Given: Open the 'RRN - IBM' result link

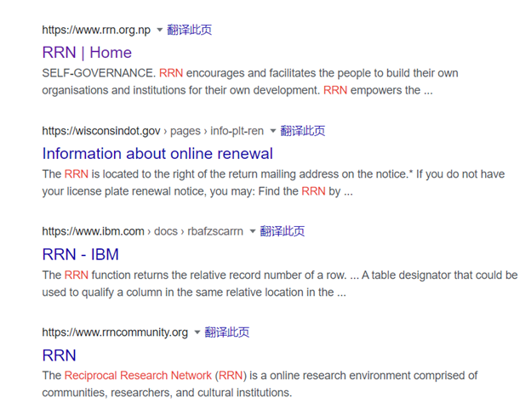Looking at the screenshot, I should pyautogui.click(x=81, y=254).
